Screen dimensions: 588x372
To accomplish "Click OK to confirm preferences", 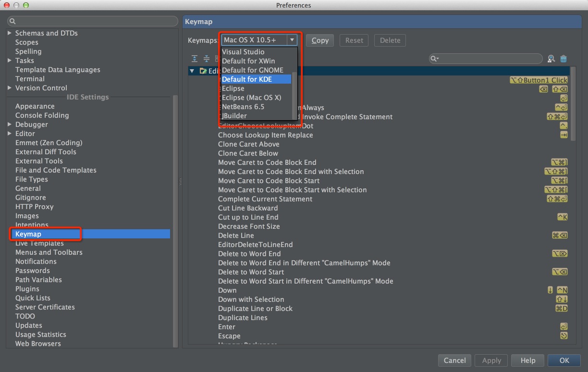I will pyautogui.click(x=563, y=360).
